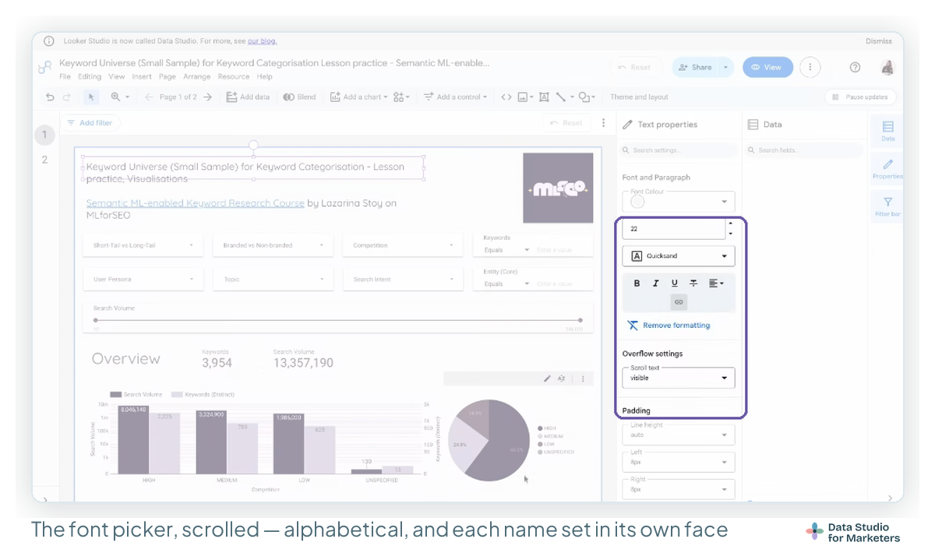This screenshot has height=560, width=935.
Task: Go to the previous page arrow
Action: click(x=148, y=97)
